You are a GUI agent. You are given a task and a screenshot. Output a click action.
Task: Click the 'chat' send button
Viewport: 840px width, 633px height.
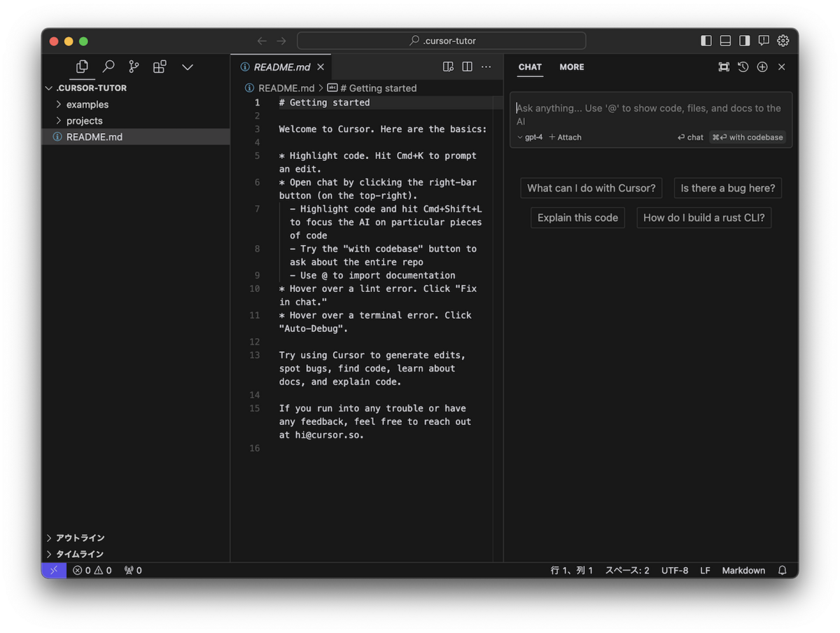point(690,137)
